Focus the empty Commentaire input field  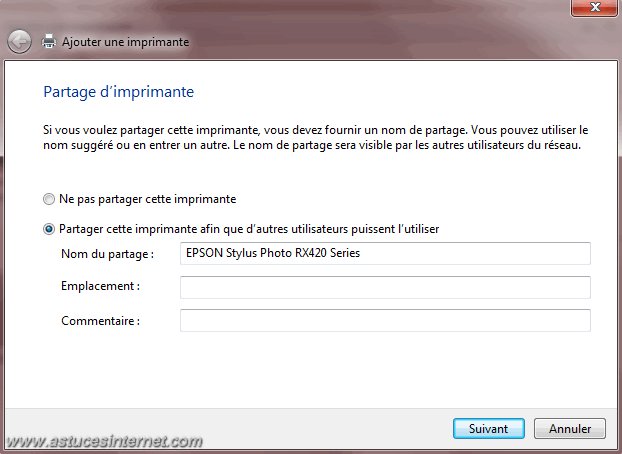click(385, 320)
